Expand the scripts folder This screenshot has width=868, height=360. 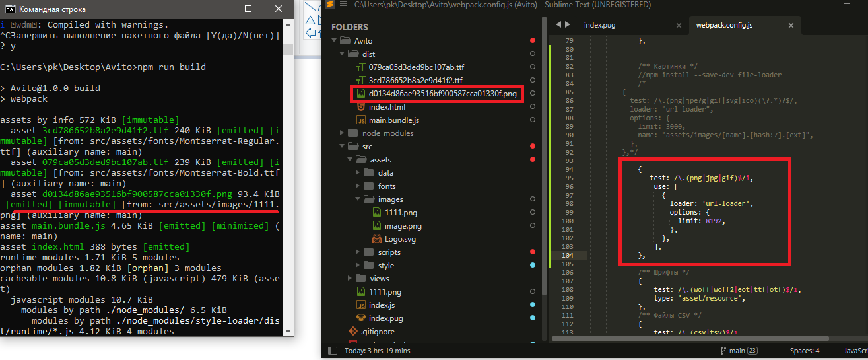coord(358,252)
